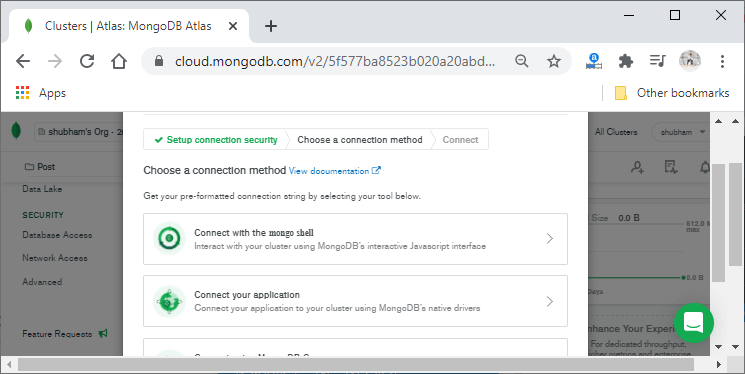Open Data Lake in sidebar
Screen dimensions: 745x374
(42, 189)
